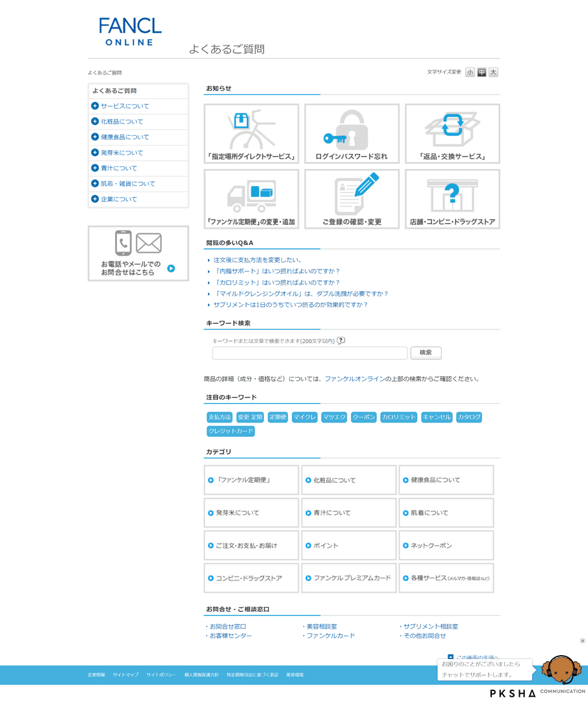Close the chat support popup
The height and width of the screenshot is (702, 588).
[x=582, y=641]
